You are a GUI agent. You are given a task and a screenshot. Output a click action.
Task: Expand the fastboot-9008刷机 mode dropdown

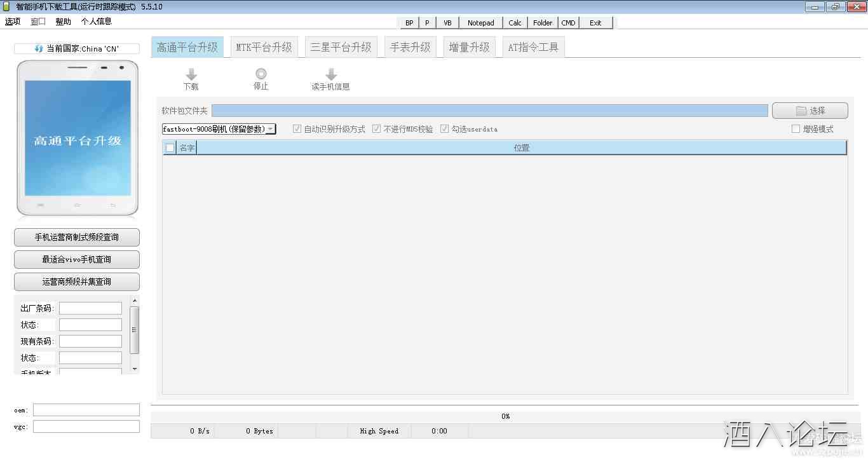coord(270,129)
